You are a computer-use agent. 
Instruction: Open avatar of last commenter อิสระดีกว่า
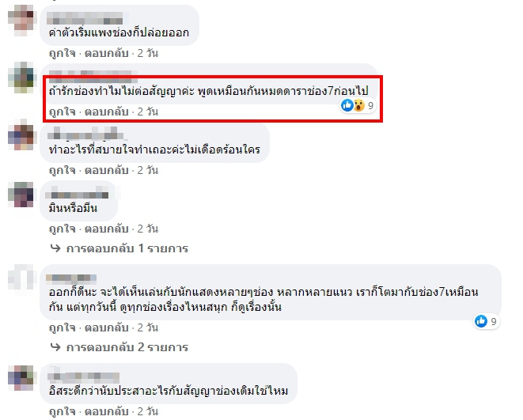22,377
